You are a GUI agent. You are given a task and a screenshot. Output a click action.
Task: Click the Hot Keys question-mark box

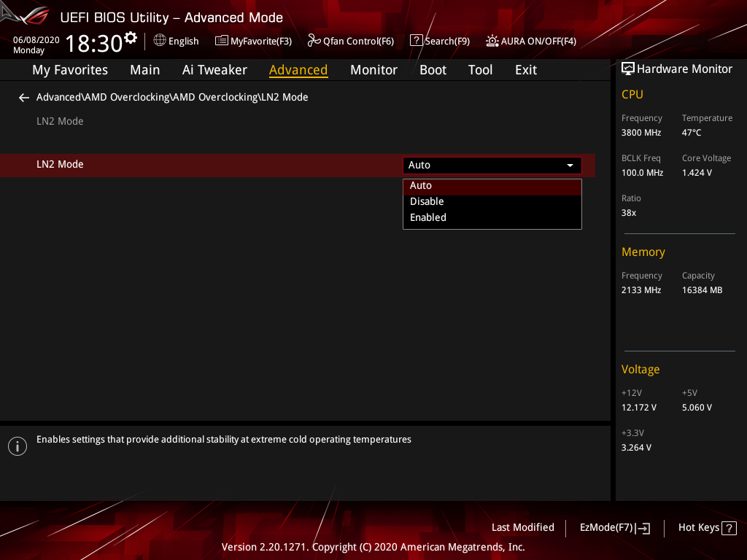click(729, 528)
